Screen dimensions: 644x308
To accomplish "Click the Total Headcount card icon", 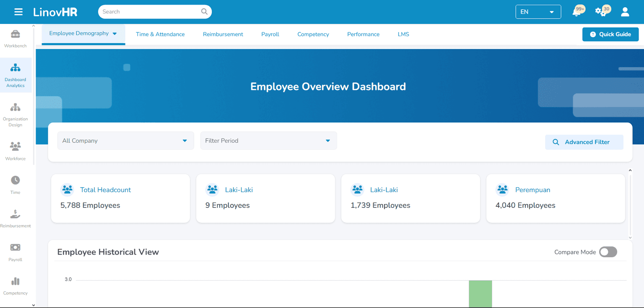I will (67, 190).
